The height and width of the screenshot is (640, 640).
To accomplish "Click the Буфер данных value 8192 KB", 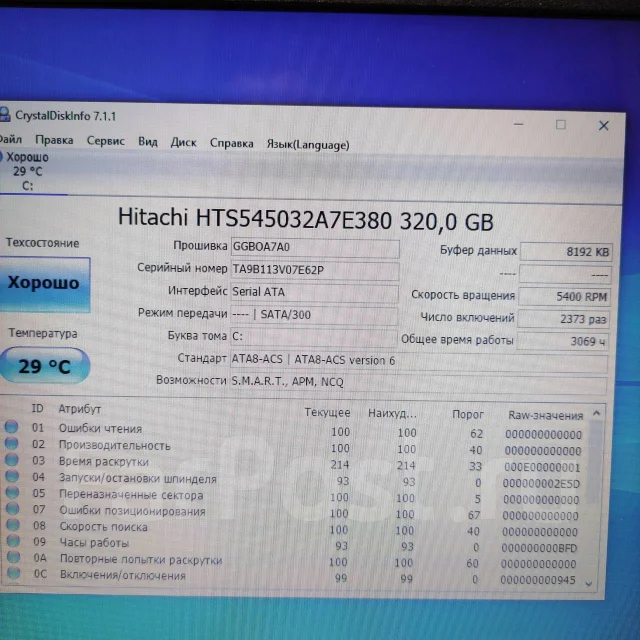I will click(566, 251).
